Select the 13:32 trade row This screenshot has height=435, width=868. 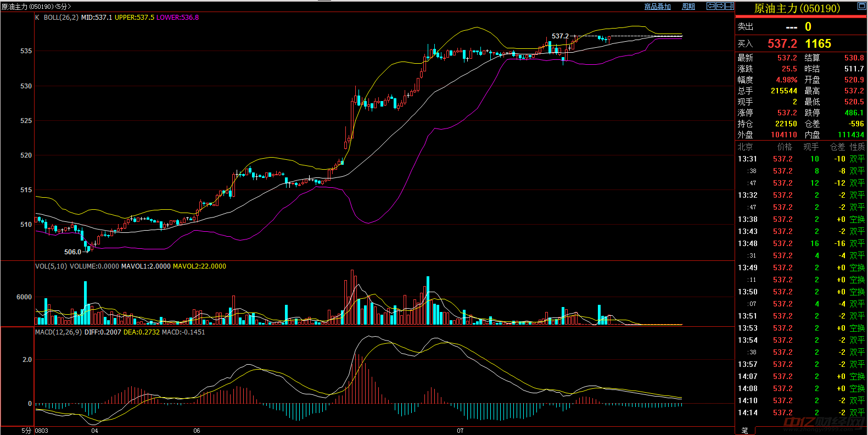pos(801,195)
